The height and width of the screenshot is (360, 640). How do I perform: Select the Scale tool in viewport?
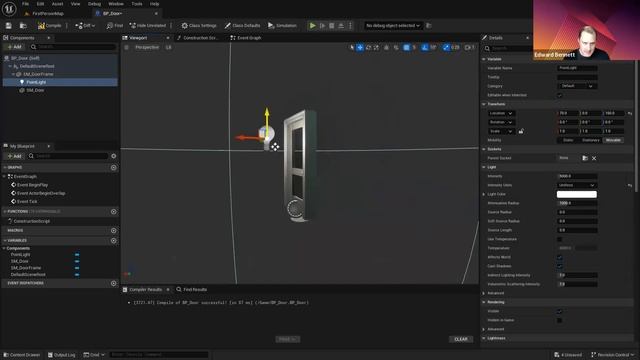pyautogui.click(x=376, y=48)
